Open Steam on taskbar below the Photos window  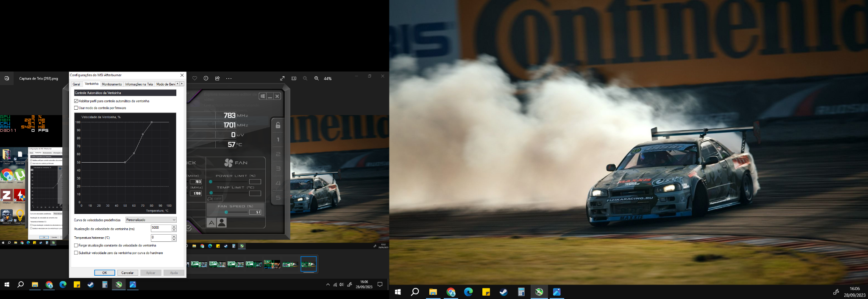(91, 285)
